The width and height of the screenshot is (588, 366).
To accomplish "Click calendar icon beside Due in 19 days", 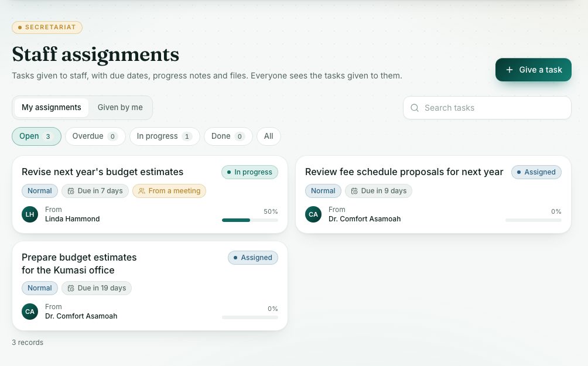I will click(x=70, y=288).
